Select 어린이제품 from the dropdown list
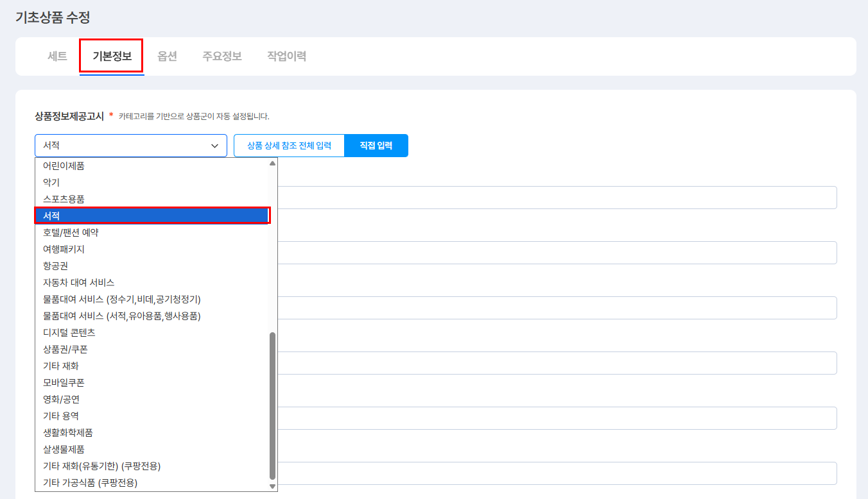Screen dimensions: 868x499 (x=64, y=166)
